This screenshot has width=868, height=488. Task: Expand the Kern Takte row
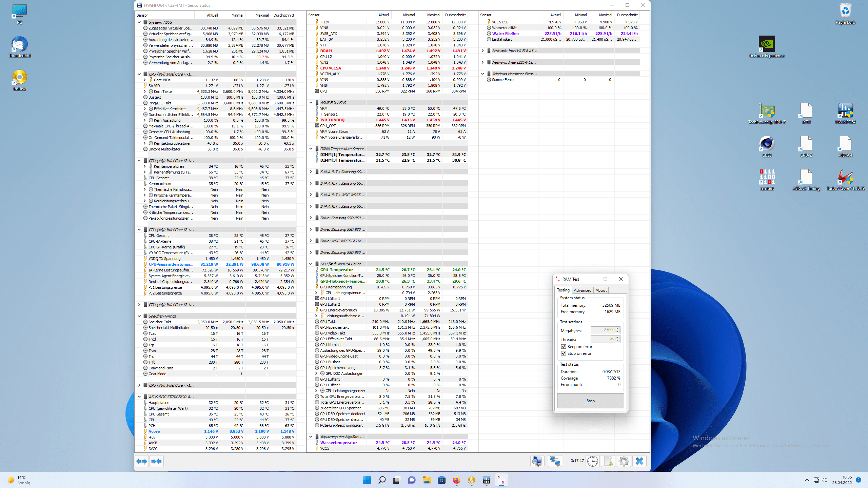coord(144,91)
